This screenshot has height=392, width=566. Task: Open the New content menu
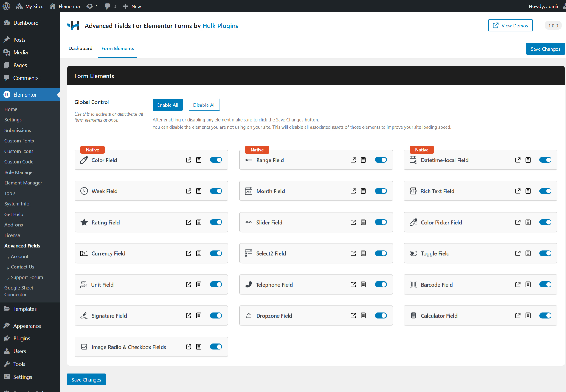tap(132, 6)
